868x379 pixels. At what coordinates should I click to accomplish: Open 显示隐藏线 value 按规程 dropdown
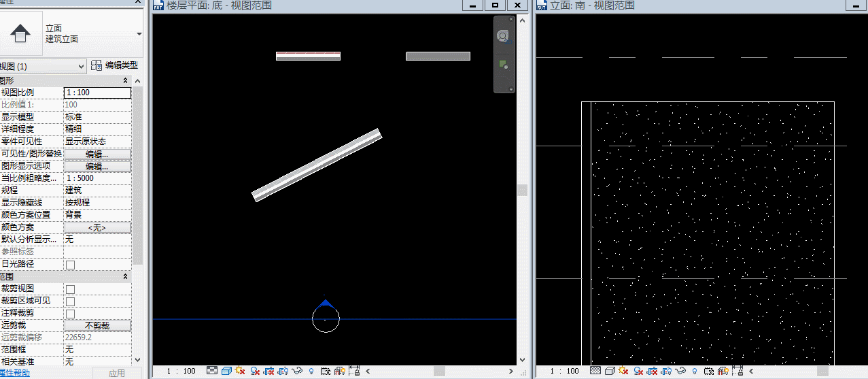(97, 203)
